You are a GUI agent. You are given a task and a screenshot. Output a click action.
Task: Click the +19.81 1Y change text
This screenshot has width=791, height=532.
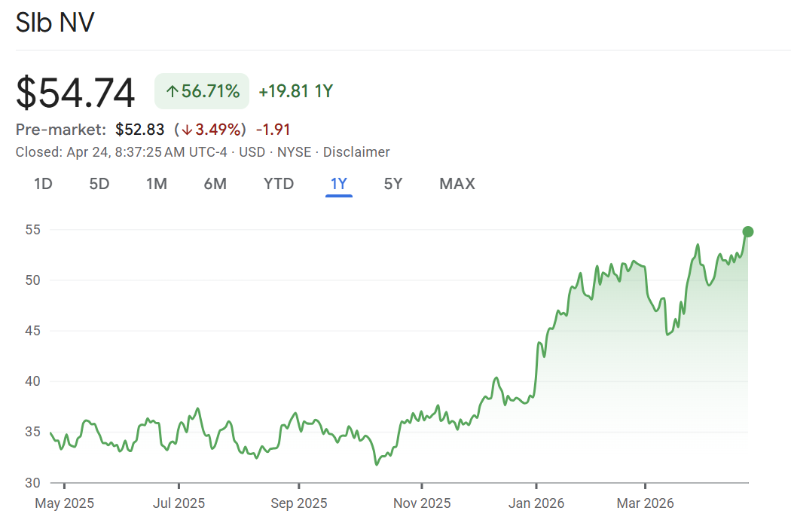coord(295,92)
